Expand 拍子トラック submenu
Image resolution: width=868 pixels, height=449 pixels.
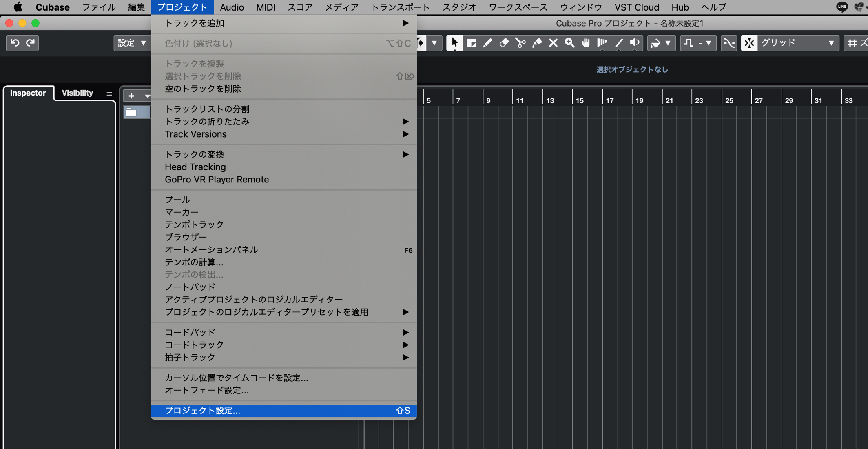(283, 358)
